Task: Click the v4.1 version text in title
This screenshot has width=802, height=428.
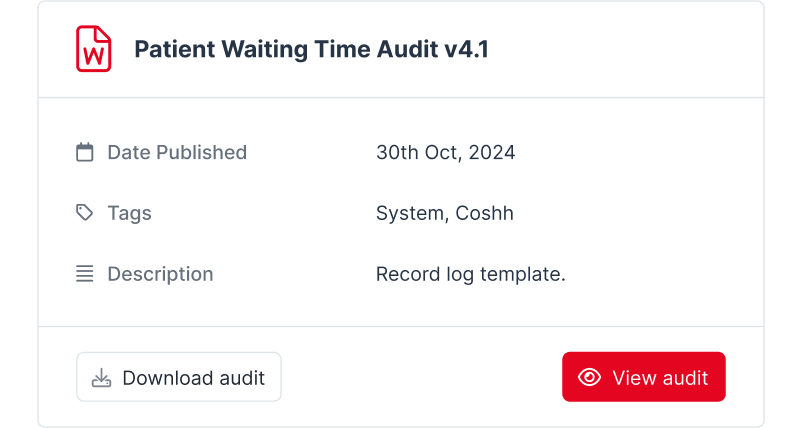Action: pyautogui.click(x=466, y=49)
